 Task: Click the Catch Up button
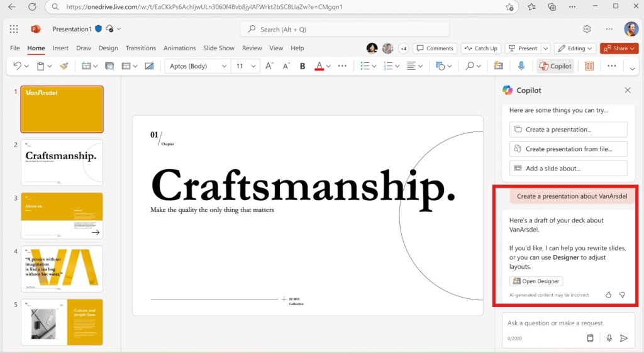pos(480,48)
